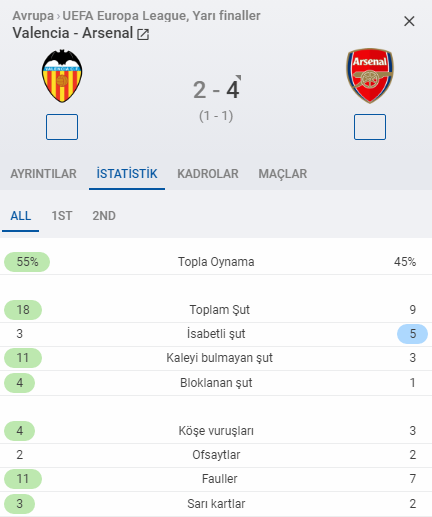
Task: Click the Arsenal club crest
Action: click(x=370, y=75)
